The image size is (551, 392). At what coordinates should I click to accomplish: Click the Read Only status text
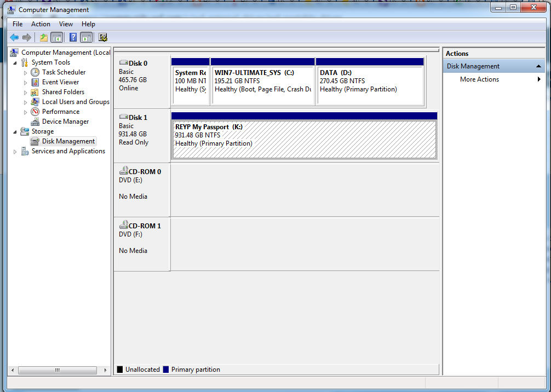point(134,142)
